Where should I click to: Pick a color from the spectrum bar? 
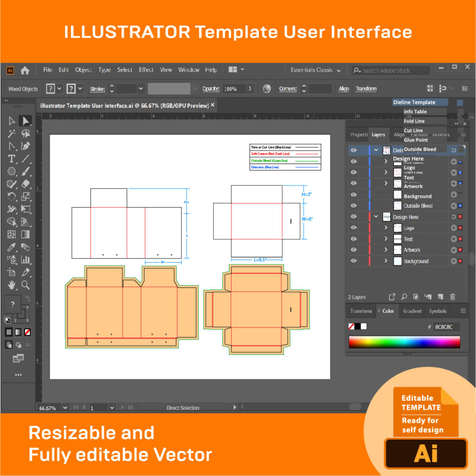click(404, 342)
